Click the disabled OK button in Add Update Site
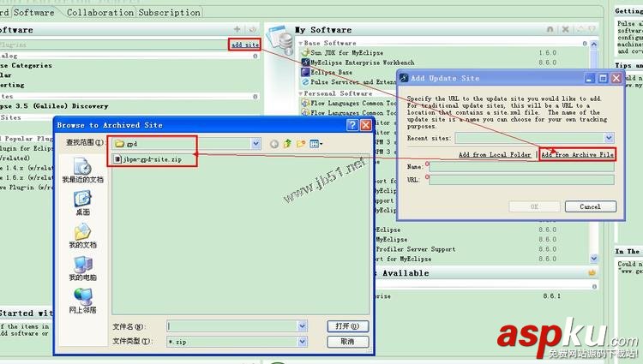 point(534,206)
